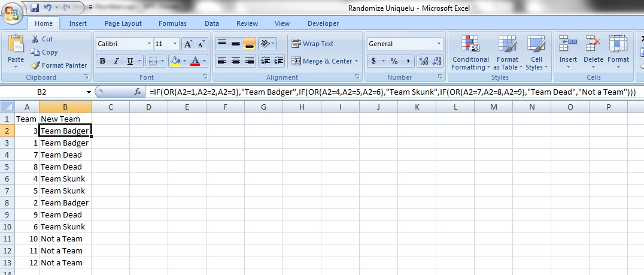Click the Increase Decimal icon
Viewport: 644px width, 275px height.
click(x=424, y=61)
